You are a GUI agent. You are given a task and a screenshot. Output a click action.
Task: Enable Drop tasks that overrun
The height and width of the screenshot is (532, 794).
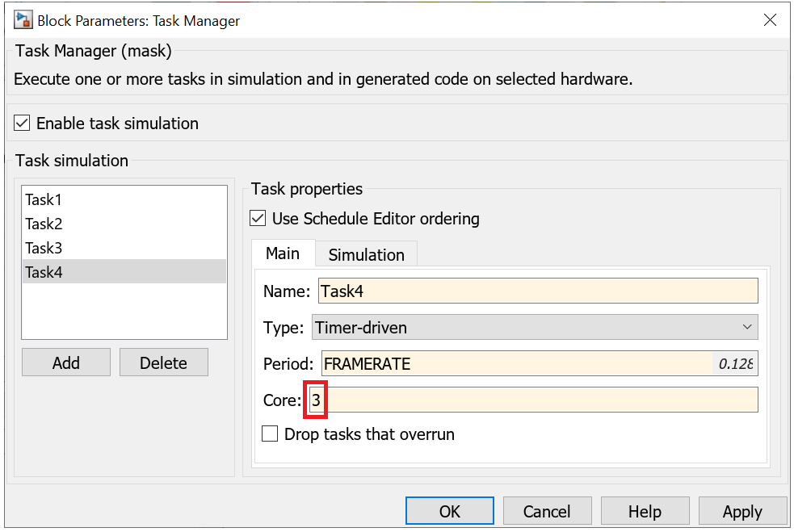pyautogui.click(x=270, y=434)
